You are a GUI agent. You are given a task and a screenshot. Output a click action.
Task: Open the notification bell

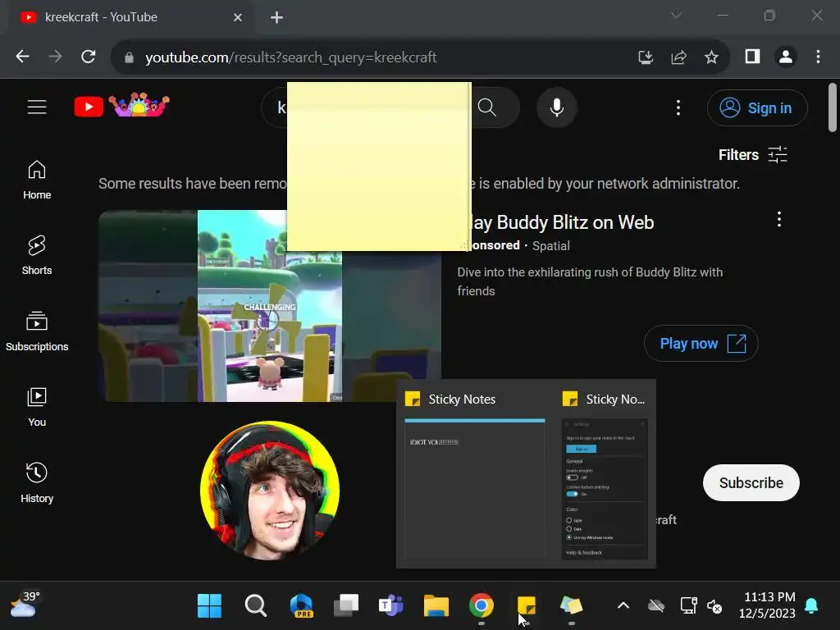pos(811,606)
